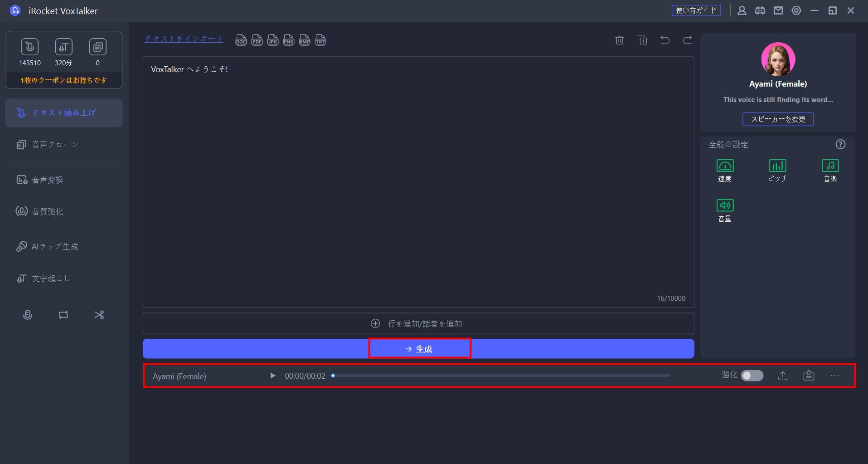Image resolution: width=868 pixels, height=464 pixels.
Task: Toggle the 強化 enhancement switch
Action: pyautogui.click(x=752, y=376)
